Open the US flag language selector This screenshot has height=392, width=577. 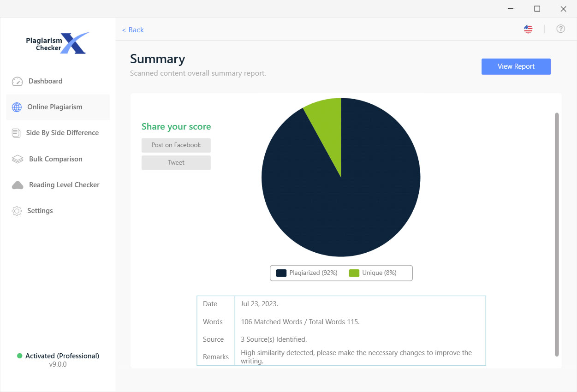[x=528, y=29]
